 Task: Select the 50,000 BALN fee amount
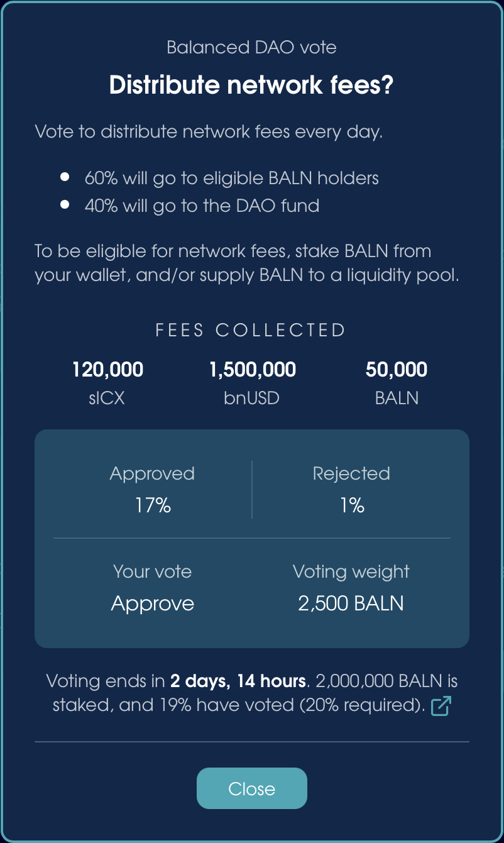tap(397, 370)
